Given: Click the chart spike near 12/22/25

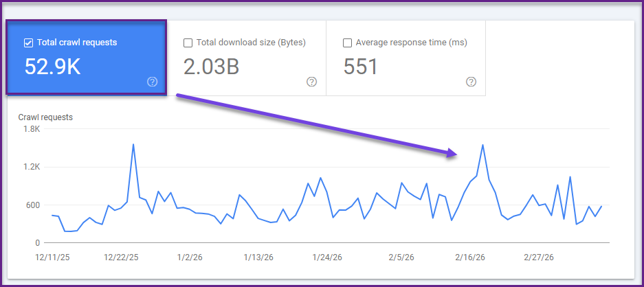Looking at the screenshot, I should 133,144.
